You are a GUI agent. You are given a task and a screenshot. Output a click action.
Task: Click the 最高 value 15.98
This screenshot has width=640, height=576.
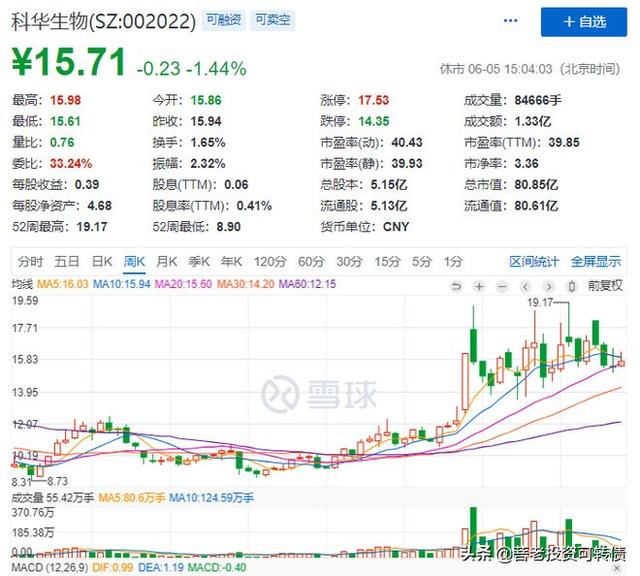coord(65,100)
